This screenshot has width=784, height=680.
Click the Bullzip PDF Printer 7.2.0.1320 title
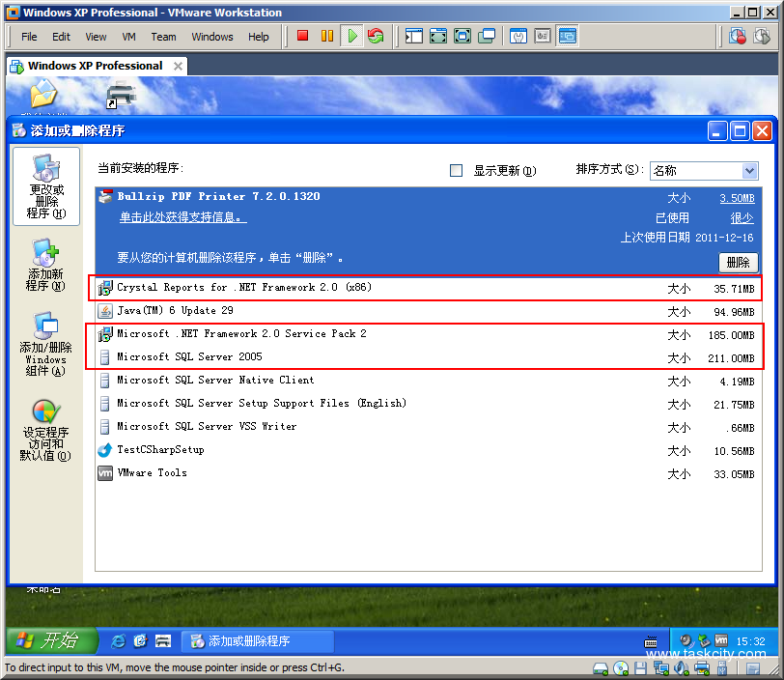coord(218,196)
